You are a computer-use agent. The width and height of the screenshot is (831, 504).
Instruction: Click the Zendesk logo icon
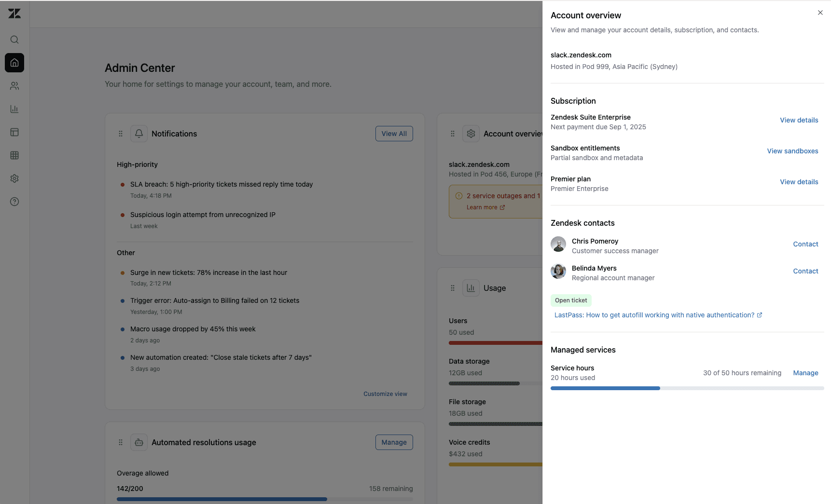click(x=14, y=14)
